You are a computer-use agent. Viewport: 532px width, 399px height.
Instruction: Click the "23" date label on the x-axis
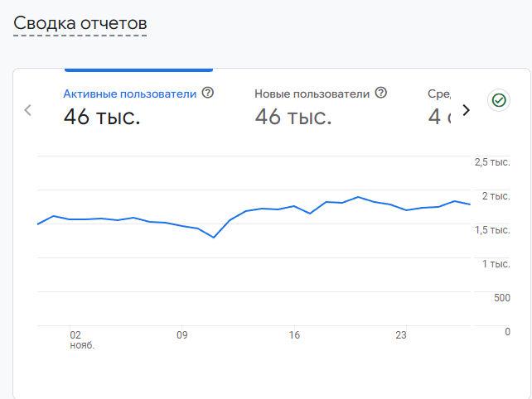[x=401, y=335]
